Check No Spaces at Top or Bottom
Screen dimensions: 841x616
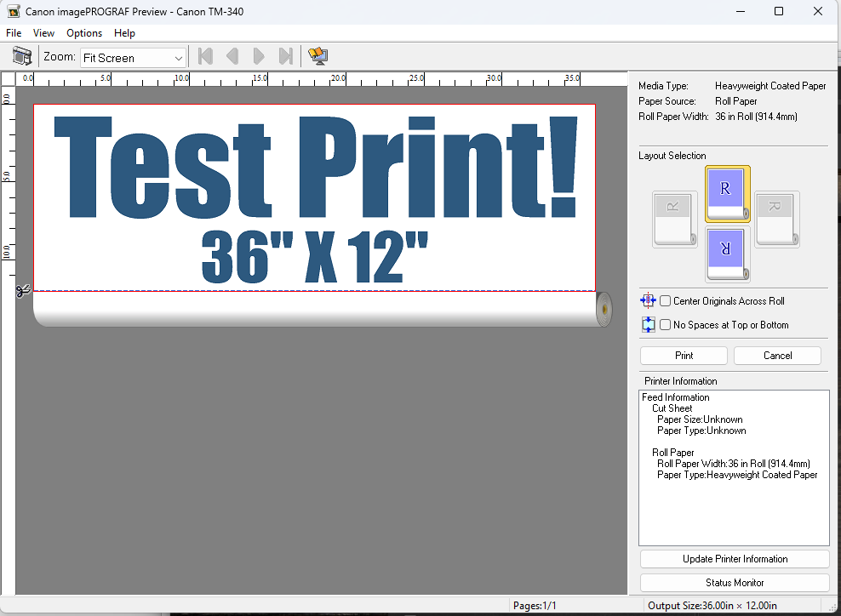[666, 325]
